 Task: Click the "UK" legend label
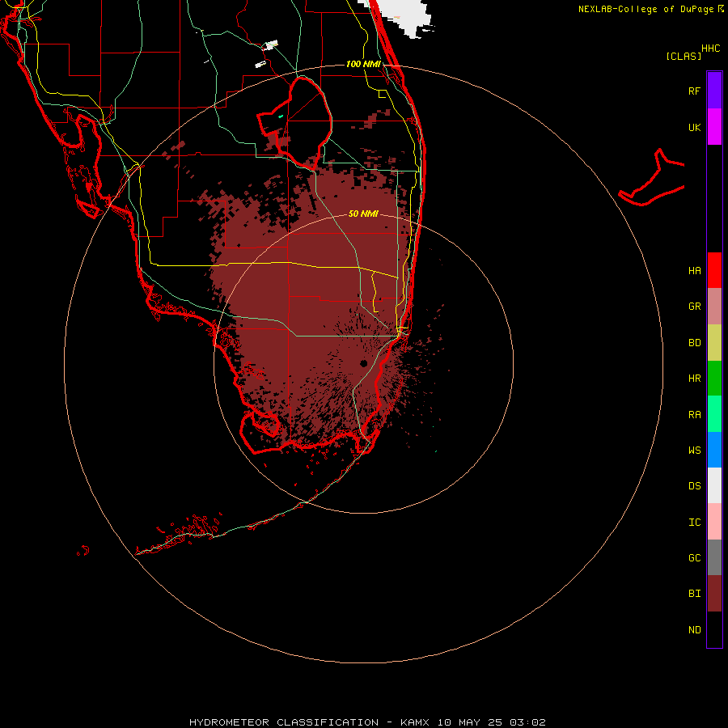coord(694,127)
